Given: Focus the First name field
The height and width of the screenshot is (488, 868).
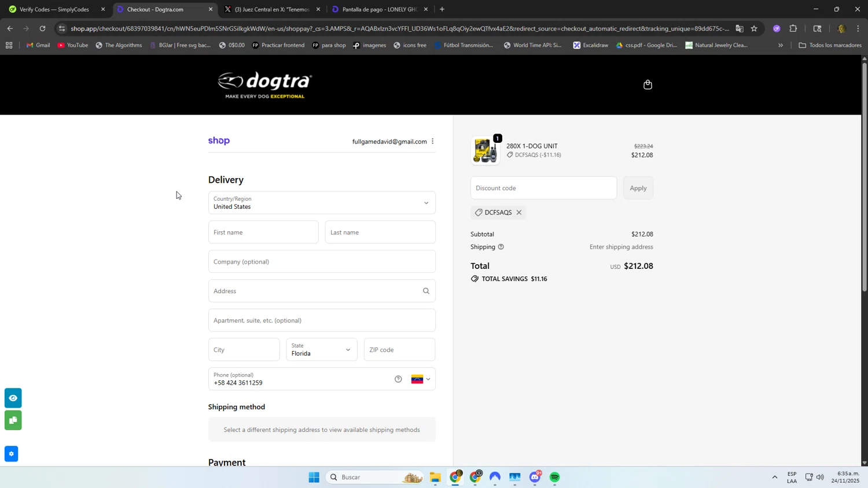Looking at the screenshot, I should [263, 232].
